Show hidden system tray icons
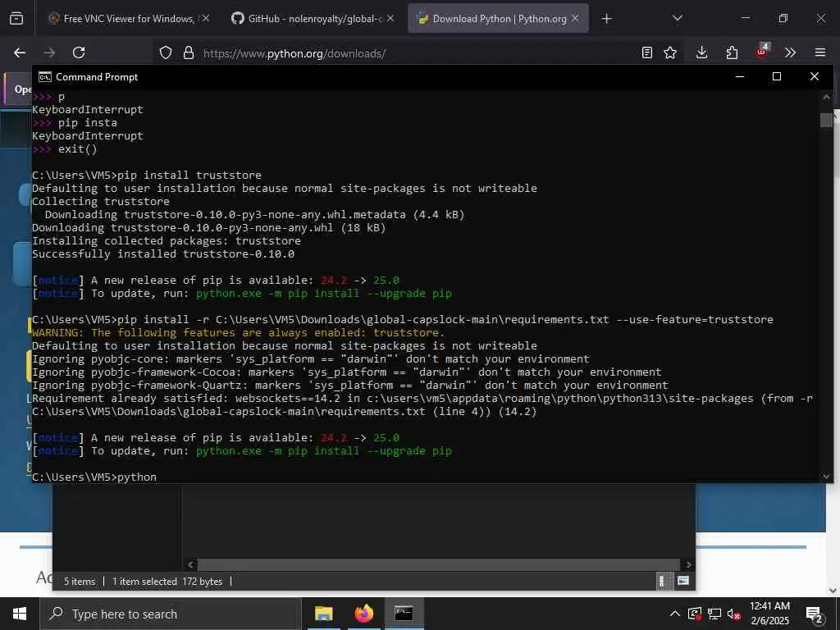840x630 pixels. [x=675, y=614]
